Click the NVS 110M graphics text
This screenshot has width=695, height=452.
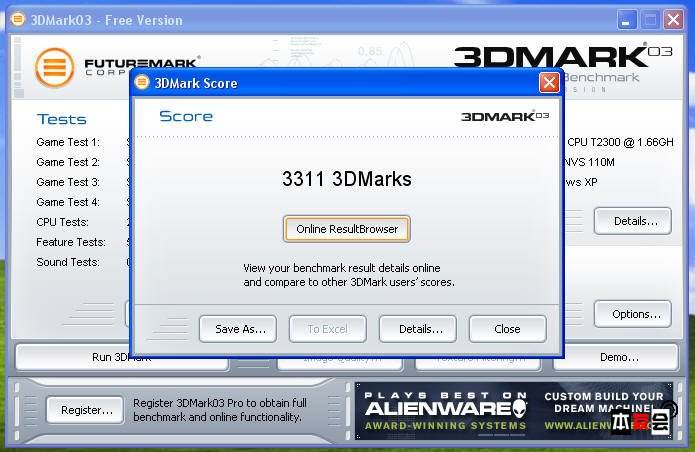(589, 162)
